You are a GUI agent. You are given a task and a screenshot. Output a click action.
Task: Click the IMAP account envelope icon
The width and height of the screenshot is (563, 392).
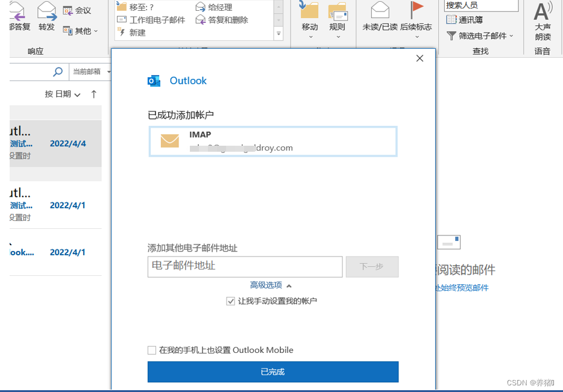169,141
